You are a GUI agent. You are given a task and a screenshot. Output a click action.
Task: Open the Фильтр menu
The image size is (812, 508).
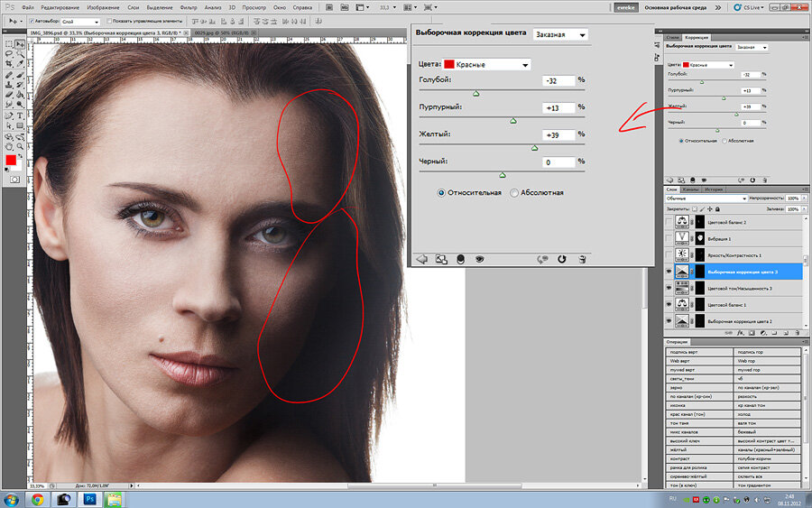tap(189, 6)
